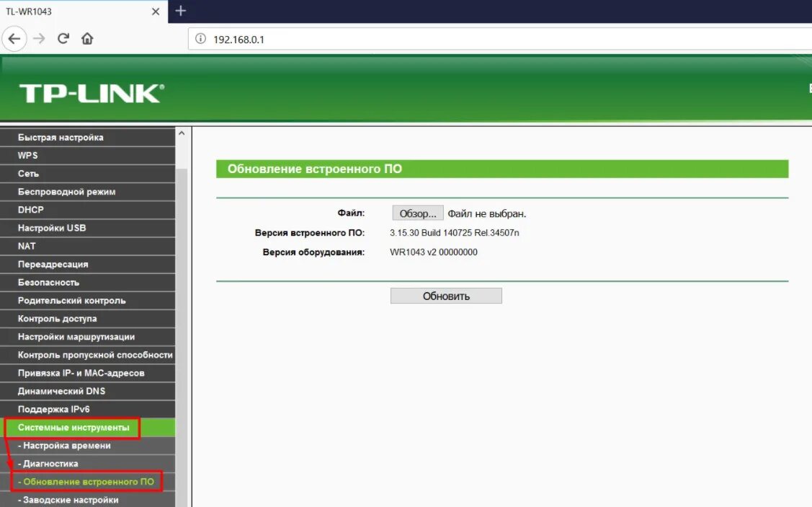Image resolution: width=812 pixels, height=507 pixels.
Task: Open Переадресация section
Action: (x=87, y=265)
